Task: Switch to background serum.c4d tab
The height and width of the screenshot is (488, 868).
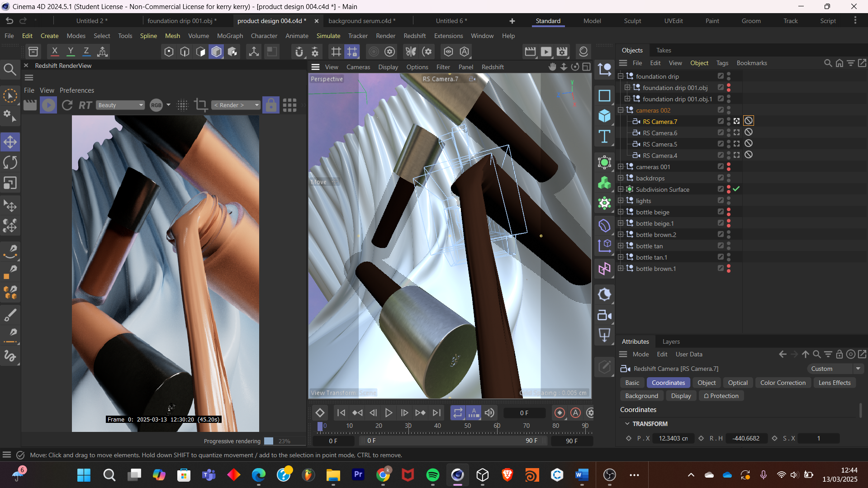Action: (362, 21)
